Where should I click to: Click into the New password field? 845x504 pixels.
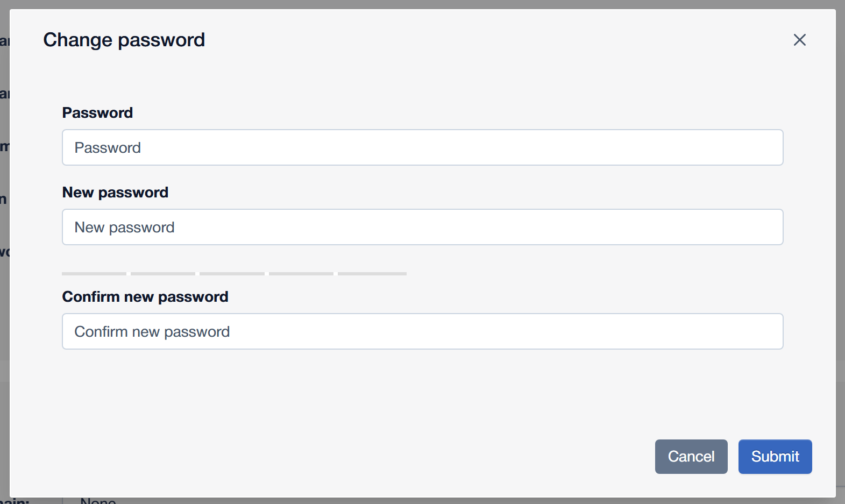click(x=422, y=227)
